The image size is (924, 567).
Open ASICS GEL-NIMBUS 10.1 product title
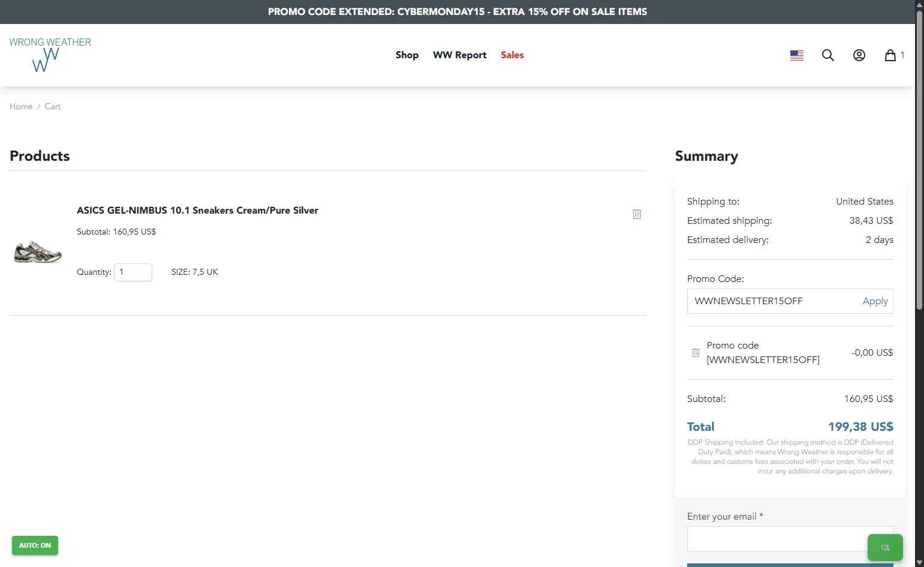(x=197, y=211)
